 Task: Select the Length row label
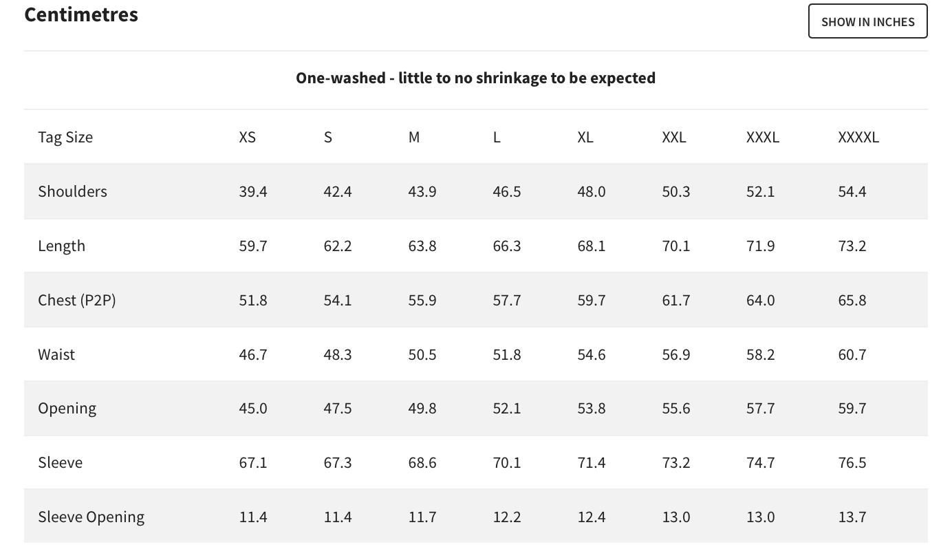click(x=62, y=246)
